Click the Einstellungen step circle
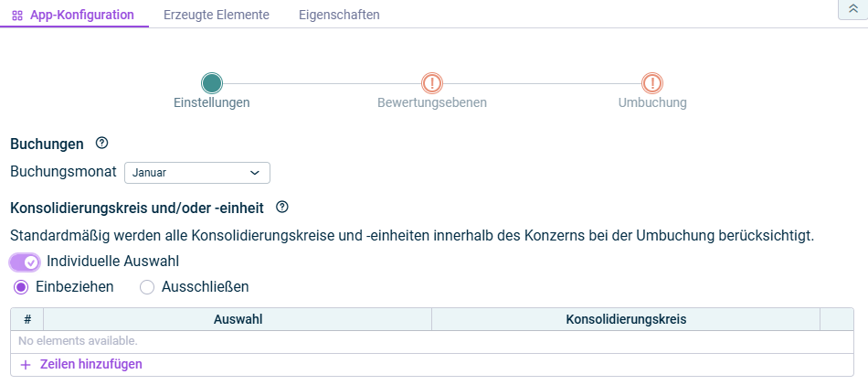 (212, 84)
